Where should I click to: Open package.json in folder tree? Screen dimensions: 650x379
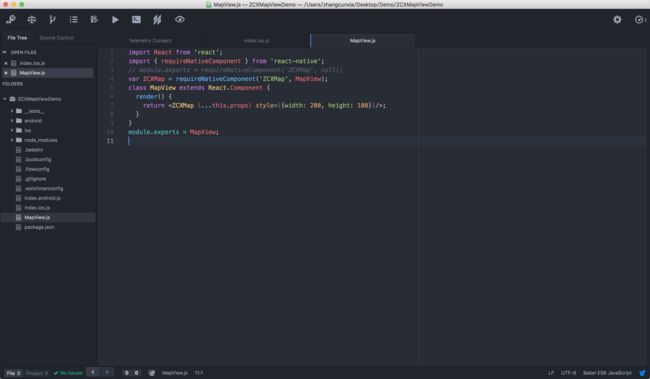click(39, 227)
